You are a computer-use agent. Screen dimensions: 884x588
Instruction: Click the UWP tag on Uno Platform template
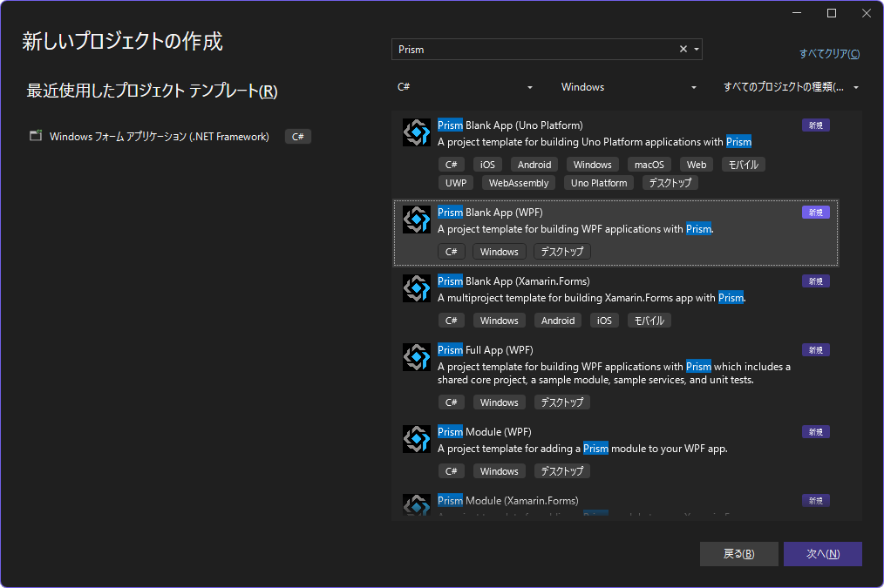click(456, 183)
